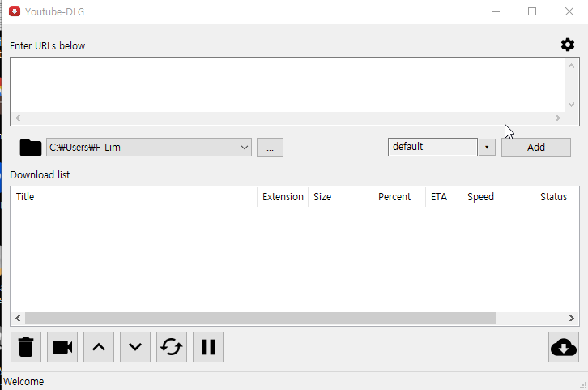Viewport: 588px width, 390px height.
Task: Click the download list scroll left arrow
Action: click(18, 319)
